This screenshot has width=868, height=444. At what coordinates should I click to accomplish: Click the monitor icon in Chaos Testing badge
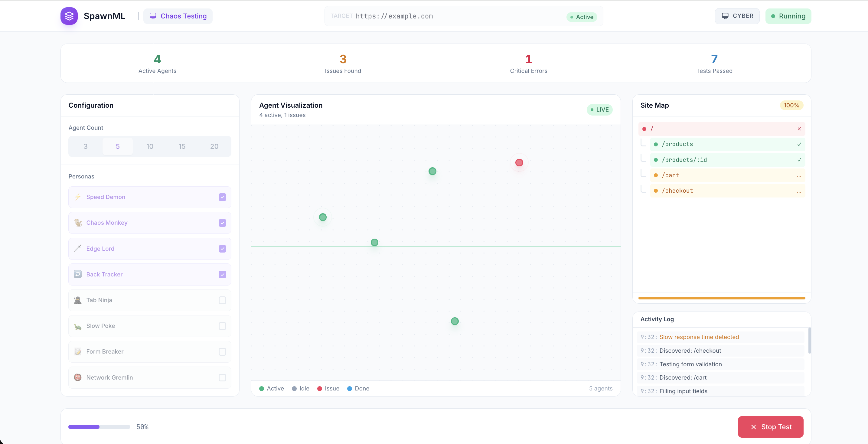point(153,16)
